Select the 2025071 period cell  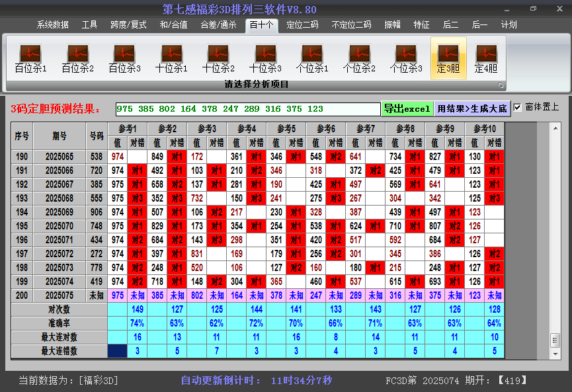pyautogui.click(x=60, y=240)
